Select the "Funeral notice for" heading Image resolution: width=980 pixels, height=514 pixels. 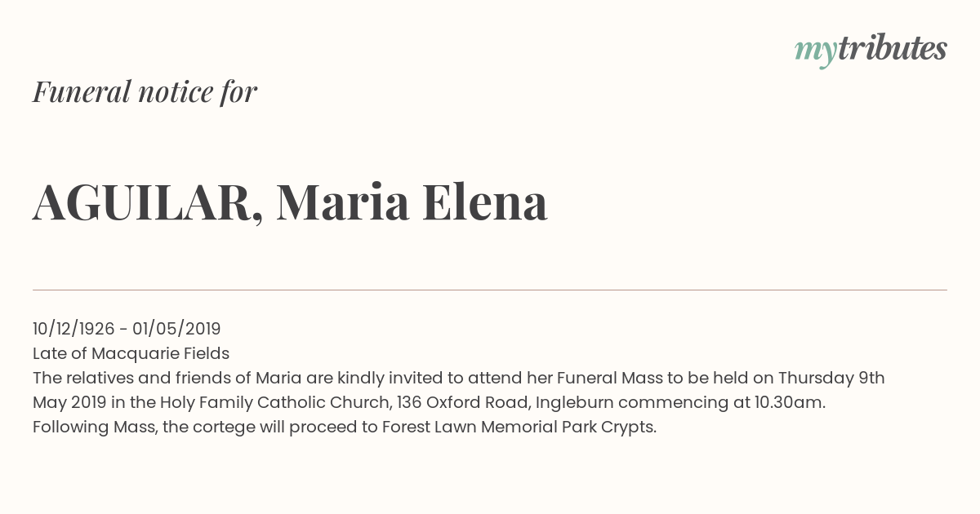click(x=145, y=91)
